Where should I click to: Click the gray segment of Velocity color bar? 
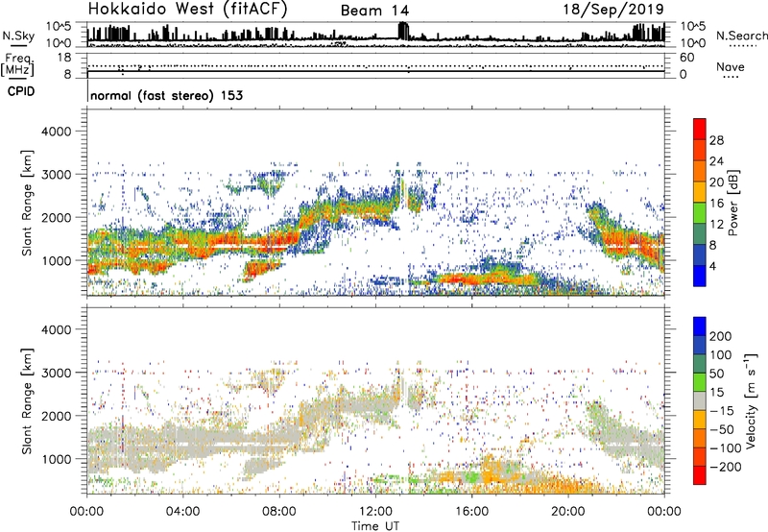click(x=700, y=400)
